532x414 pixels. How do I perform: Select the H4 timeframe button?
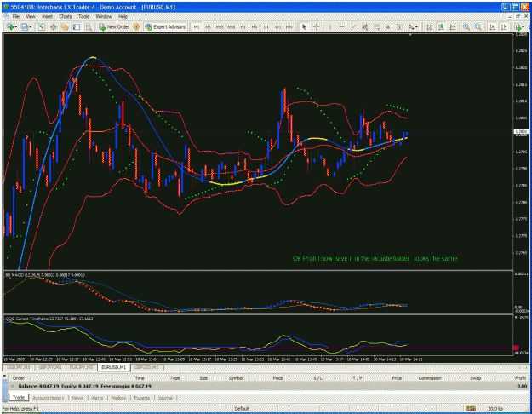[255, 26]
